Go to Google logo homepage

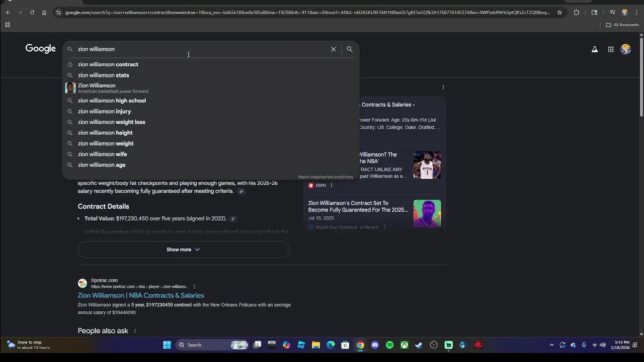(41, 49)
